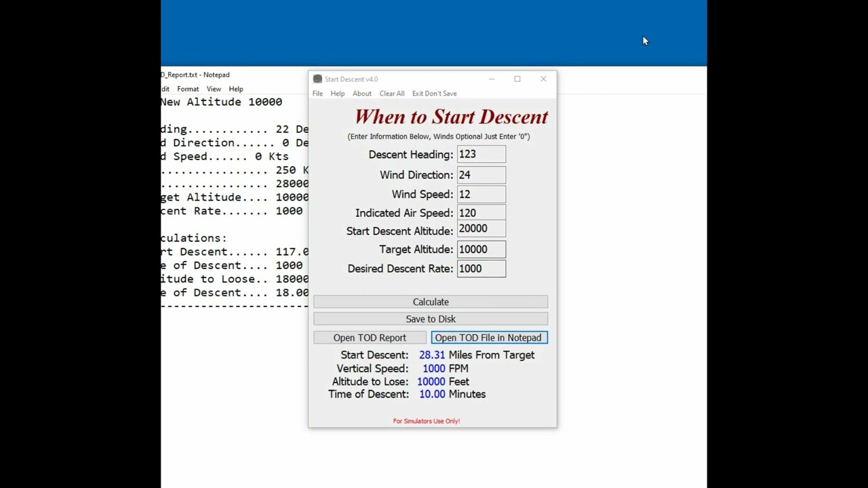Click 'New Altitude 10000' line in Notepad
868x488 pixels.
tap(222, 102)
